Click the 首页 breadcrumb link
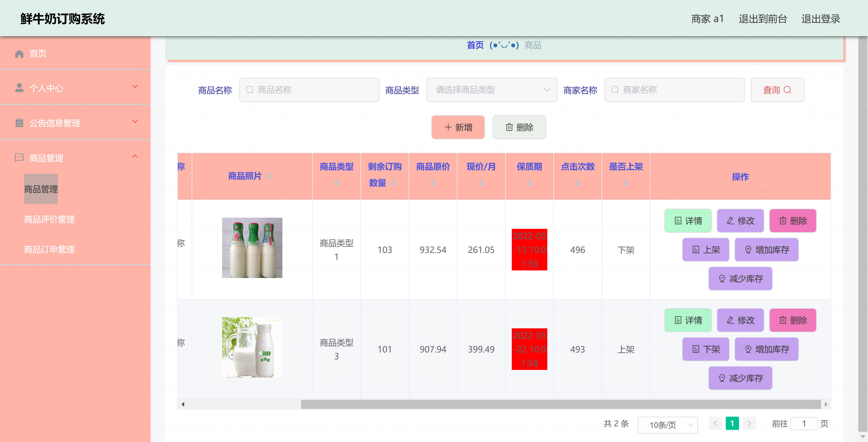Screen dimensions: 868x442 (x=475, y=45)
